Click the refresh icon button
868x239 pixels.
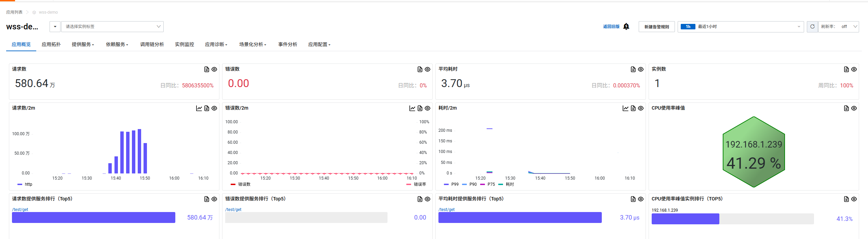(x=812, y=27)
